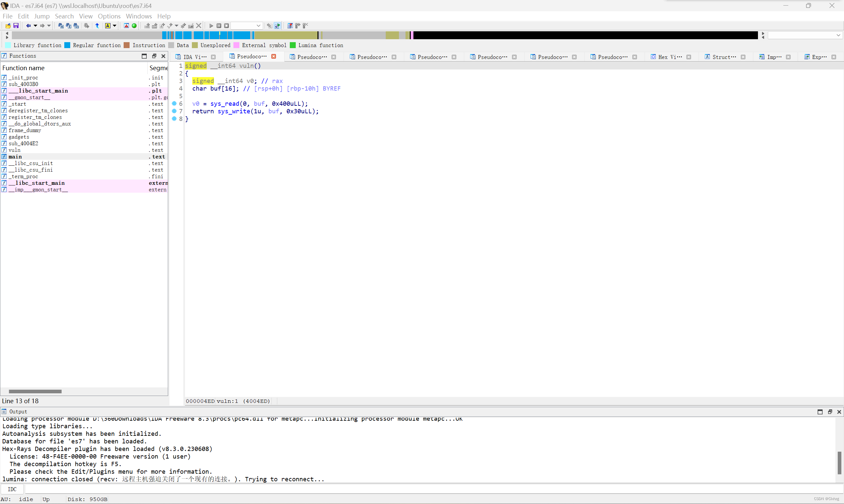Select sub_4004E2 in the Functions list
Image resolution: width=844 pixels, height=504 pixels.
[84, 143]
